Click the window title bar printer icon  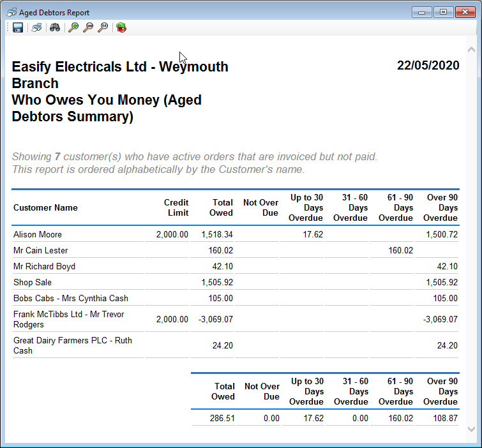11,12
